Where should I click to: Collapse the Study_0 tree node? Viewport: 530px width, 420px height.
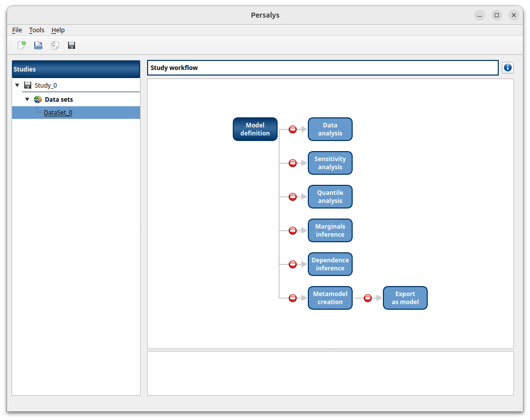tap(17, 85)
